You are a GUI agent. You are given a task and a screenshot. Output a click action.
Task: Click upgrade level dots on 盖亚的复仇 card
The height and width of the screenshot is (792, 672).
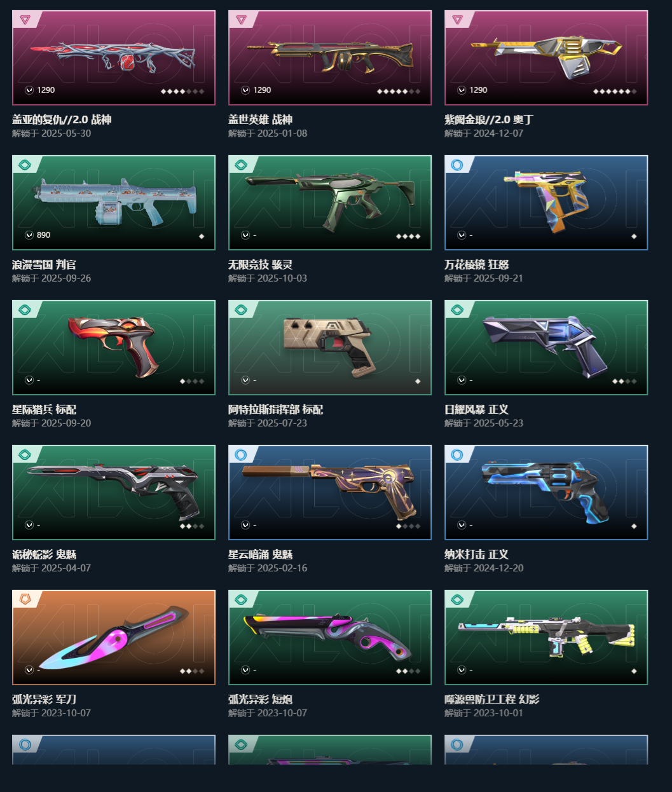[x=182, y=92]
